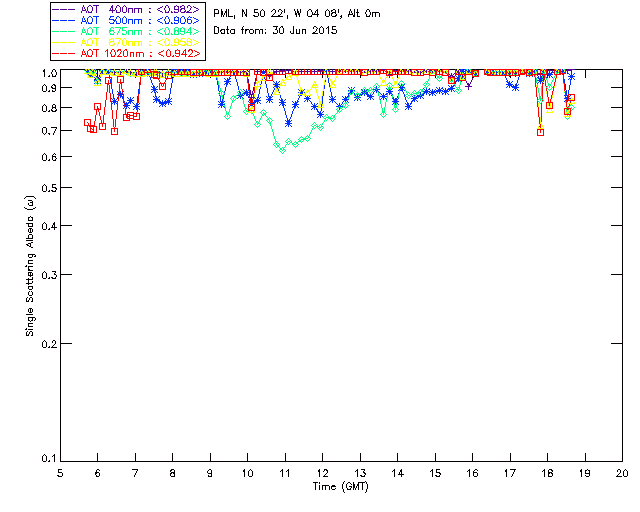Screen dimensions: 640x512
Task: Click the 'Time (GMT)' x-axis title
Action: pyautogui.click(x=340, y=487)
